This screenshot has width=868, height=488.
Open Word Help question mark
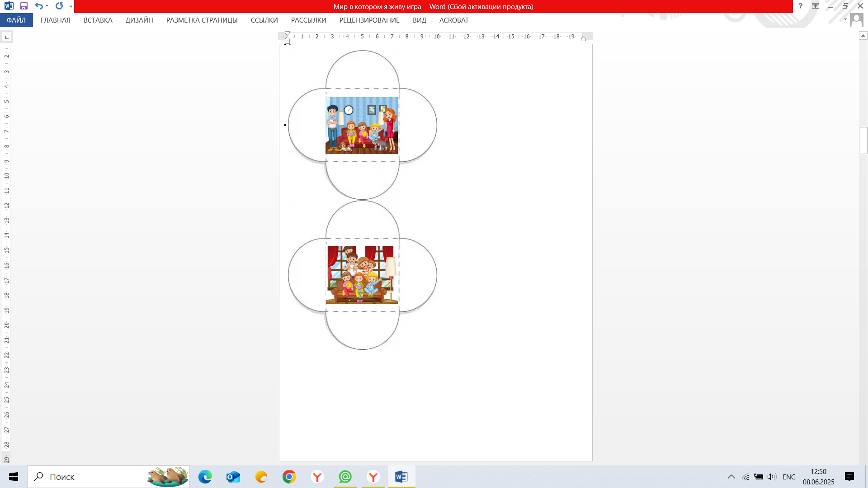coord(801,6)
